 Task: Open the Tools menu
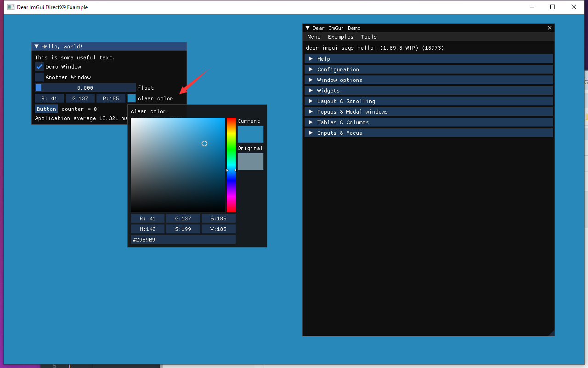368,37
